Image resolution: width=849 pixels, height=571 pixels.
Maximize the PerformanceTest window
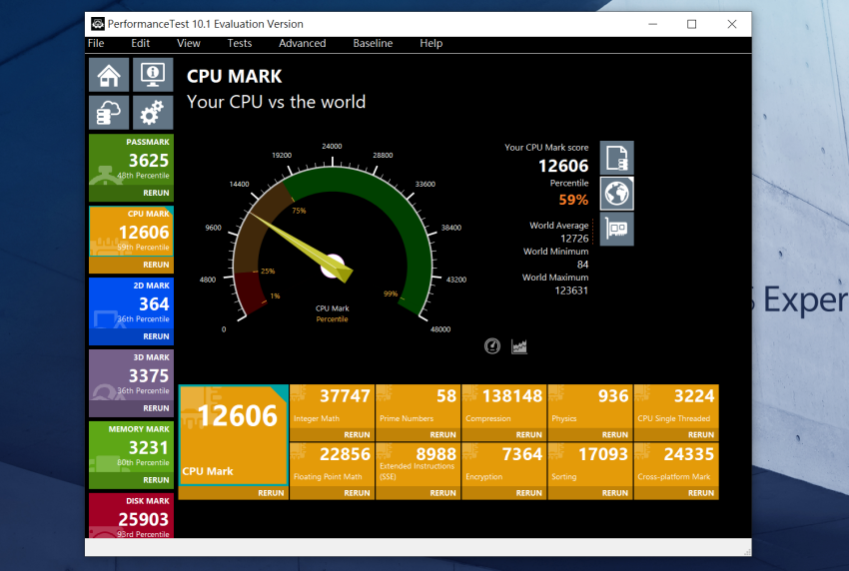coord(691,24)
